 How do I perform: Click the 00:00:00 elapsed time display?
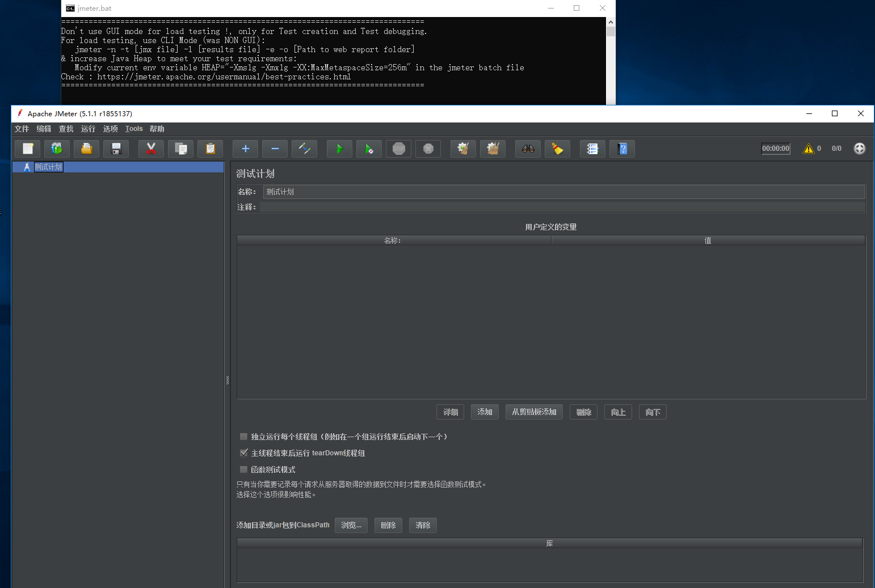(x=776, y=149)
